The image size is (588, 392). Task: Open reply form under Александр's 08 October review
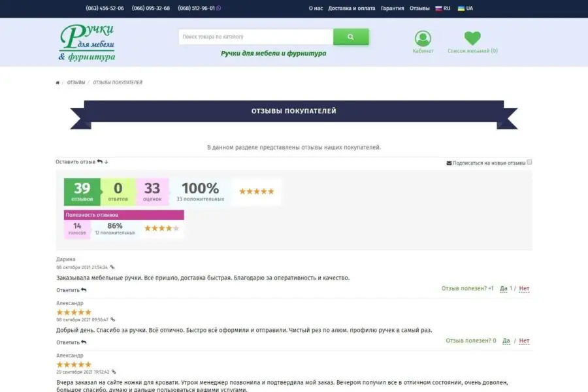click(71, 342)
